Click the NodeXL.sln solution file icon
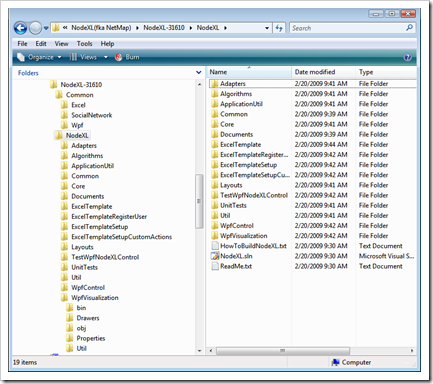 (215, 256)
